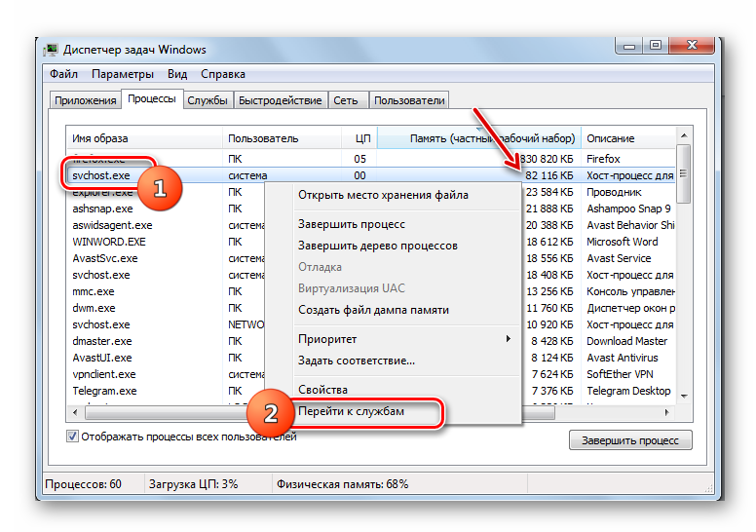The height and width of the screenshot is (532, 756).
Task: Click Загрузка ЦП: 3% status entry
Action: [193, 484]
